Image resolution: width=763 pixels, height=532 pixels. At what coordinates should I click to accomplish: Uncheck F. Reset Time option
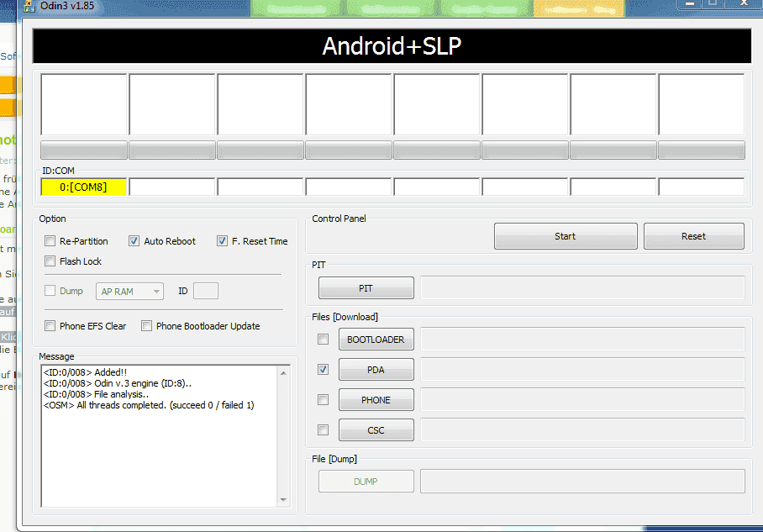tap(222, 241)
